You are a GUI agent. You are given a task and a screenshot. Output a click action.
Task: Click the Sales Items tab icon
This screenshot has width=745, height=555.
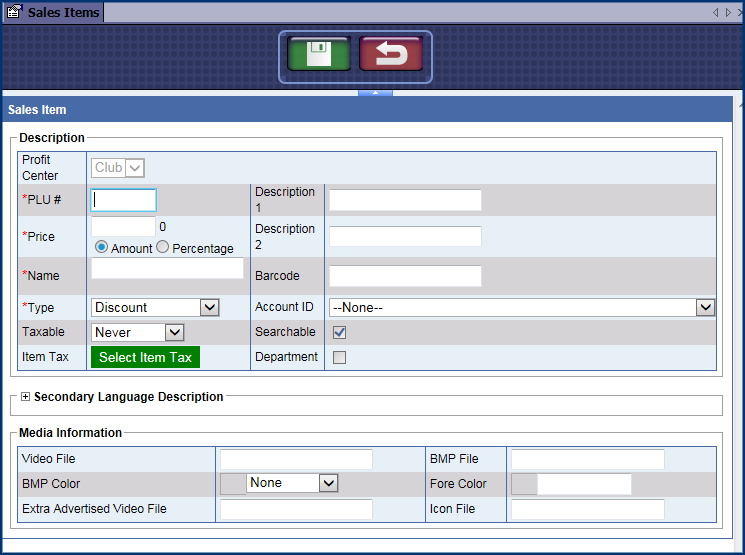tap(15, 12)
